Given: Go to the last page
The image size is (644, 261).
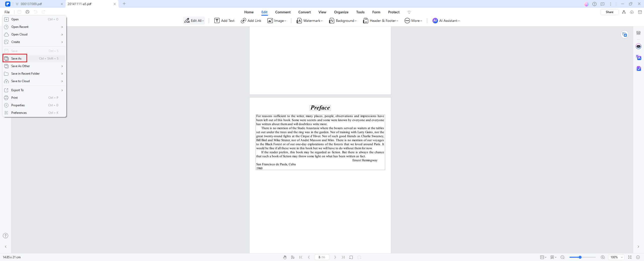Looking at the screenshot, I should tap(343, 257).
